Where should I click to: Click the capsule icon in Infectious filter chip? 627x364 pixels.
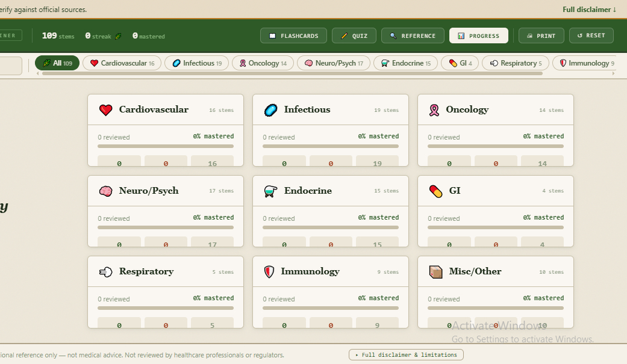click(x=176, y=63)
